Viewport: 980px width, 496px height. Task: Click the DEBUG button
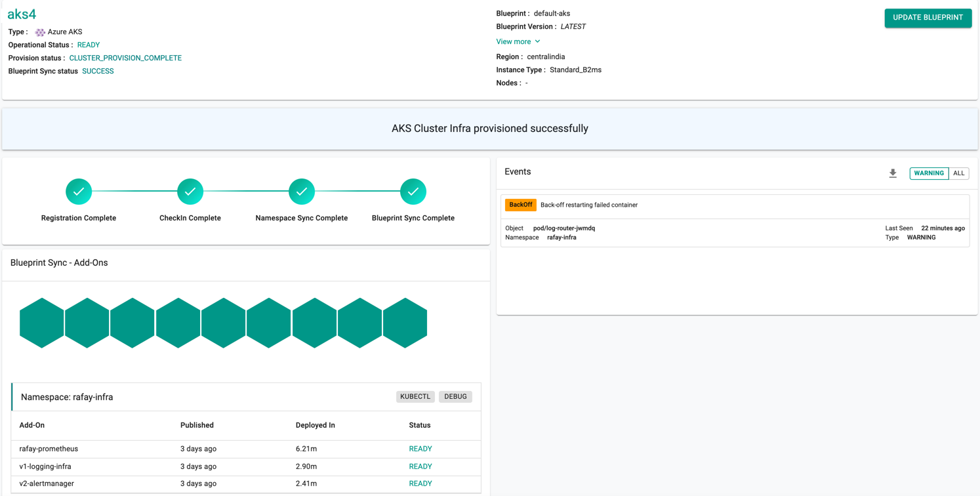pos(455,396)
